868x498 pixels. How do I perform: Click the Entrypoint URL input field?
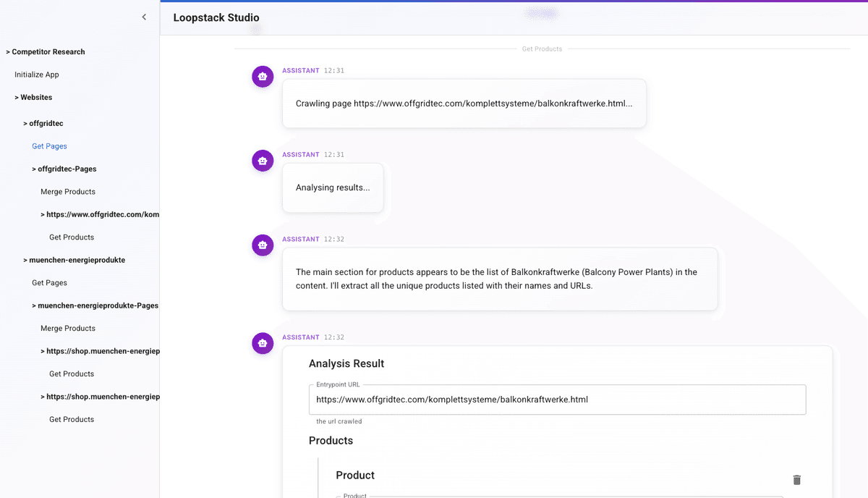click(557, 400)
